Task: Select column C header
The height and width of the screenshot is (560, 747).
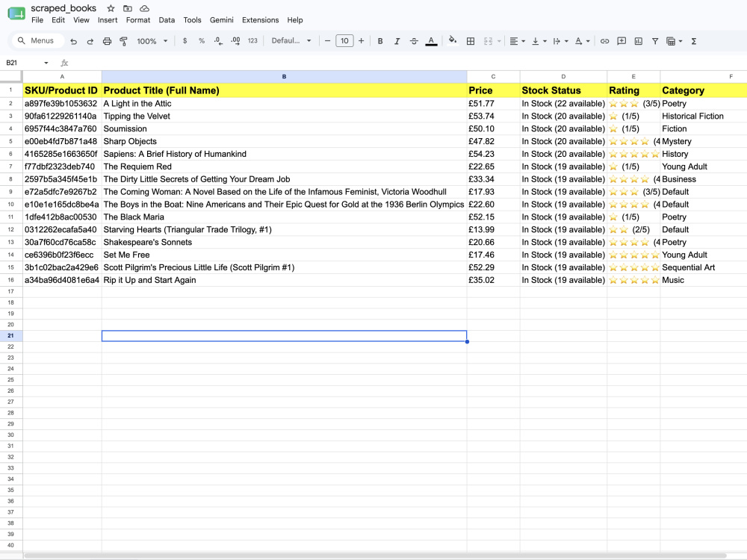Action: point(493,76)
